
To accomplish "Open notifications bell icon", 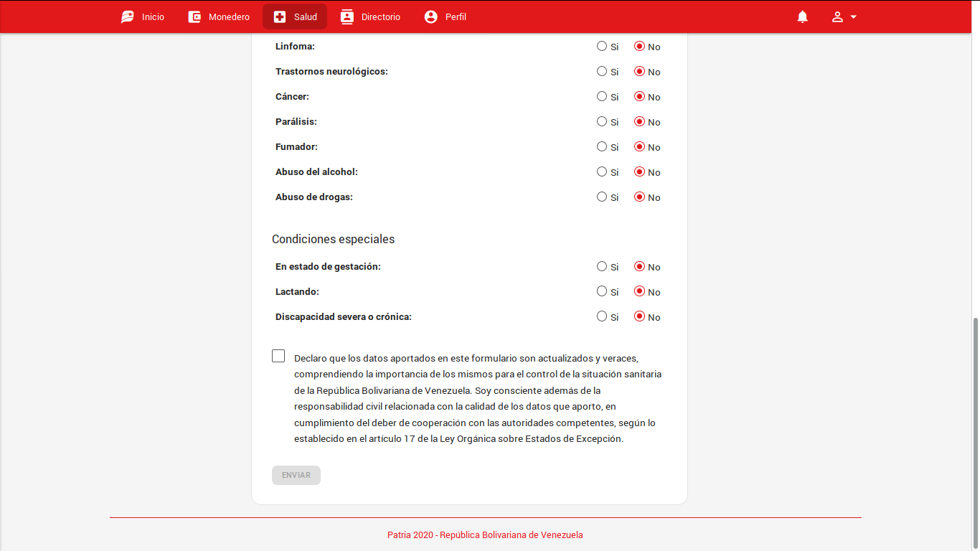I will (x=803, y=17).
